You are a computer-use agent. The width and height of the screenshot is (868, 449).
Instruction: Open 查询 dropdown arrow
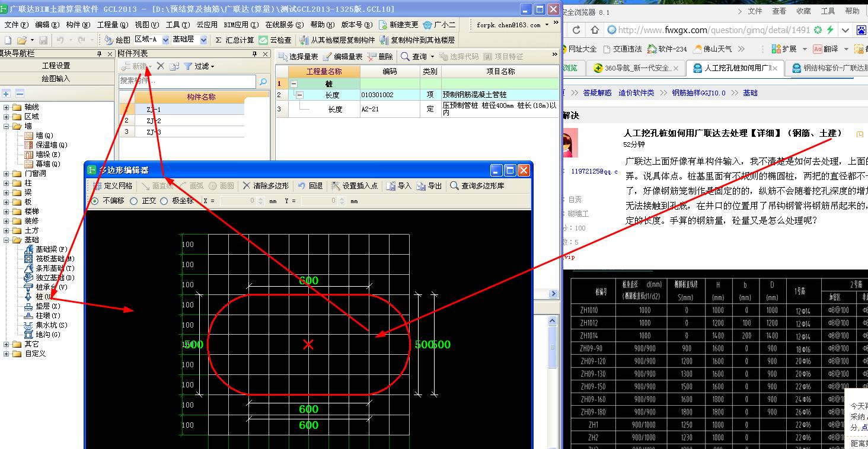click(x=432, y=56)
